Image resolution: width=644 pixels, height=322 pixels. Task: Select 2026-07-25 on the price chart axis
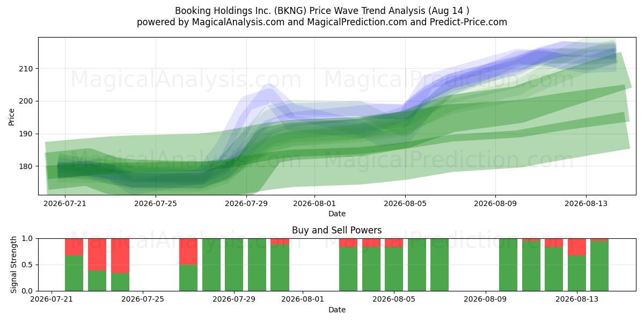click(156, 203)
